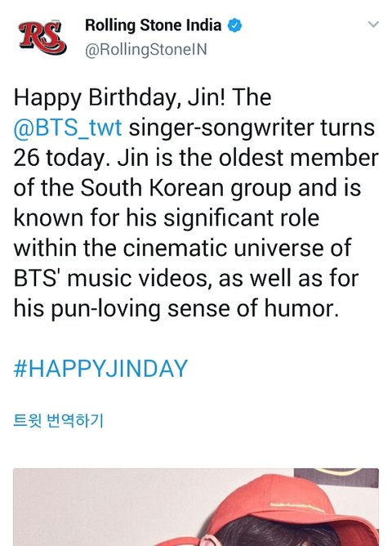
Task: Select the tweet body text paragraph
Action: tap(196, 203)
